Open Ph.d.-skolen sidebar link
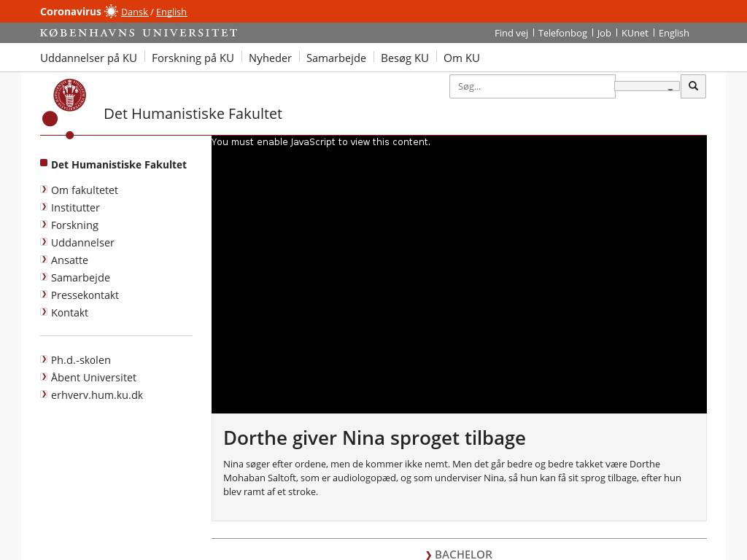 pyautogui.click(x=80, y=359)
